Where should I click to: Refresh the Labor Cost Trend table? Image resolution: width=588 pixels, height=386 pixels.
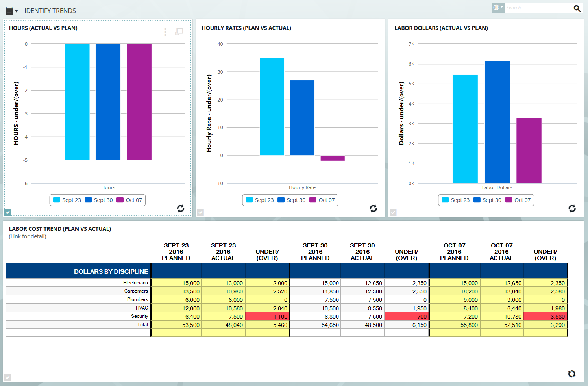572,373
